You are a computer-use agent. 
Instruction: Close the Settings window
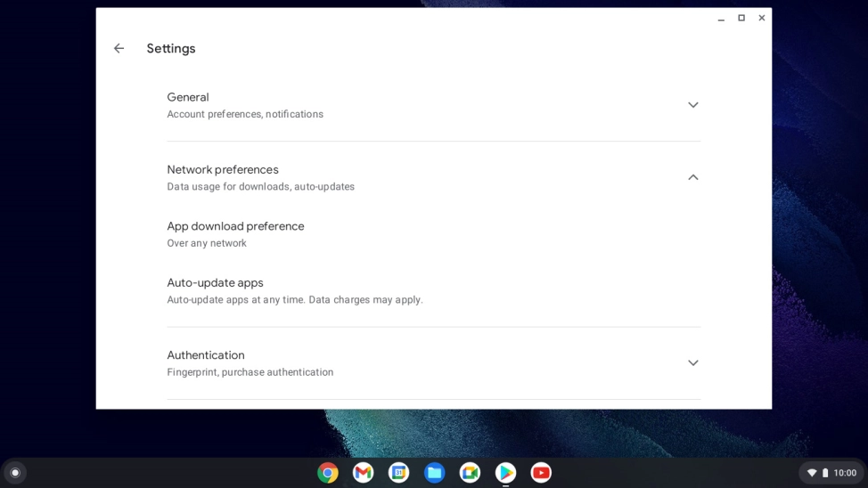click(762, 19)
